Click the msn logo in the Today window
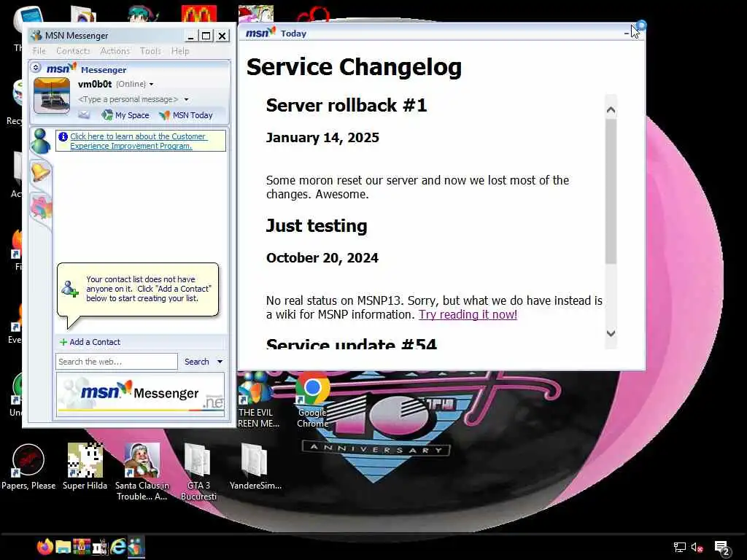The image size is (747, 560). (x=260, y=33)
